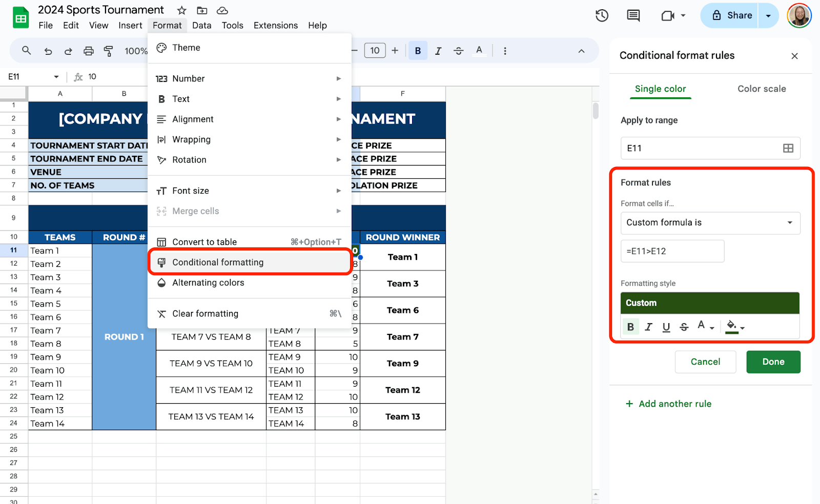Open the Custom formula is dropdown
The width and height of the screenshot is (820, 504).
point(710,223)
